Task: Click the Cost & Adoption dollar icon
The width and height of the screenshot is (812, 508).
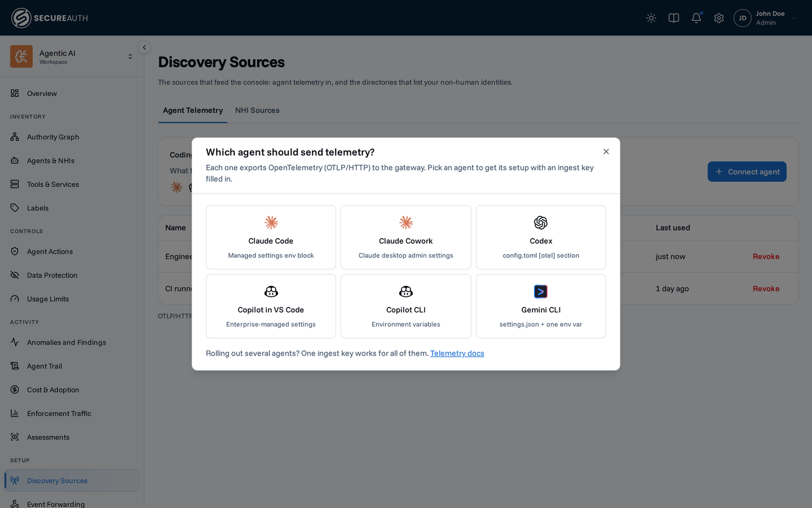Action: pos(15,389)
